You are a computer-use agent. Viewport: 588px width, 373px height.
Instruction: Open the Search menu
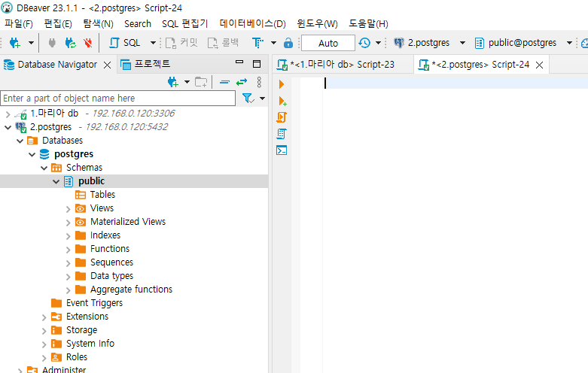(138, 24)
